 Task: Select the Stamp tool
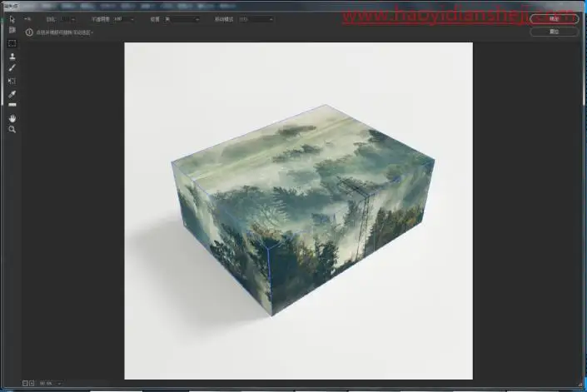pos(12,56)
